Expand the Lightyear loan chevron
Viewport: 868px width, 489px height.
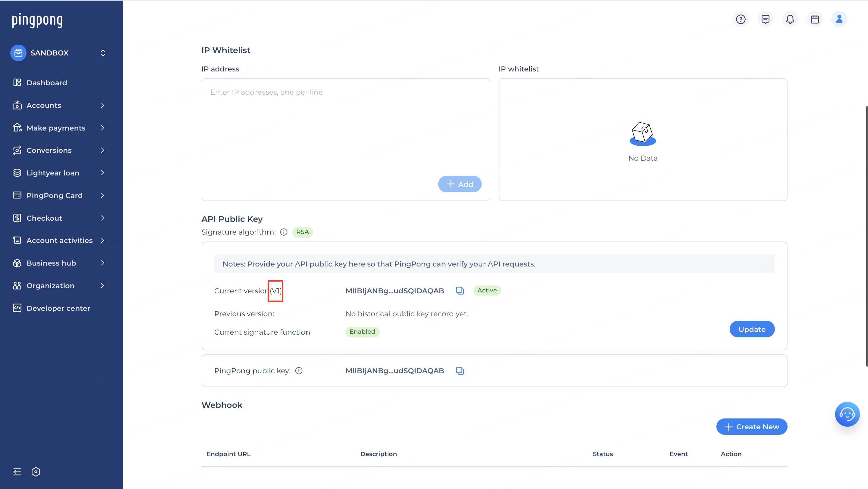[x=102, y=173]
